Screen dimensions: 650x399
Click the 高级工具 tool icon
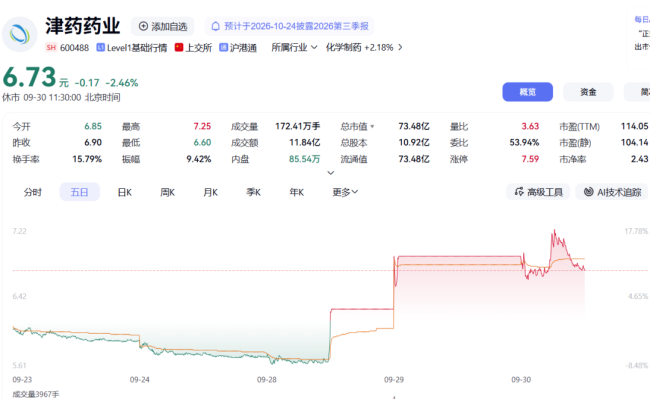pos(519,192)
